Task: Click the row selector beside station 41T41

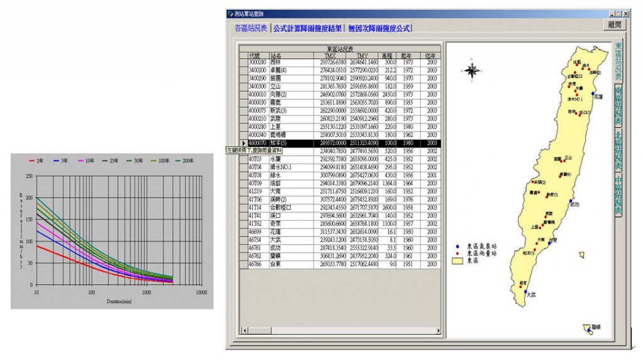Action: [244, 216]
